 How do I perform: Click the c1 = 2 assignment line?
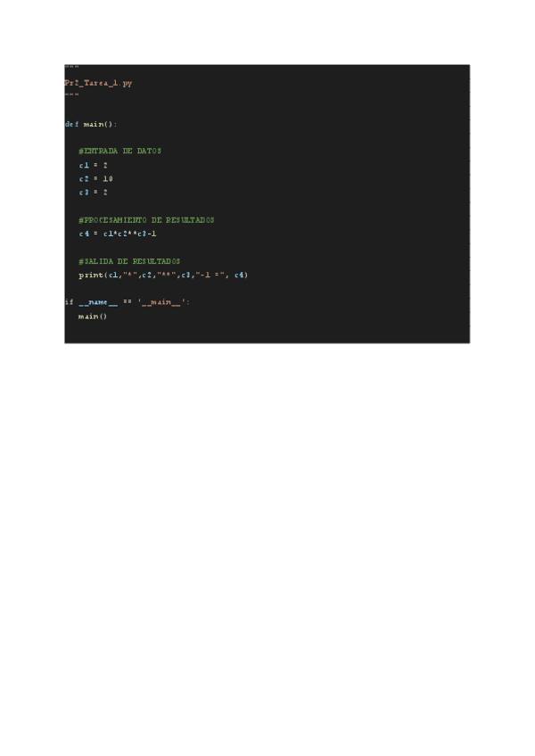93,165
